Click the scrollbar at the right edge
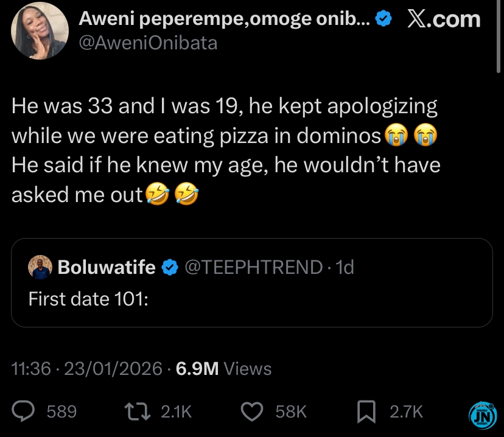The image size is (504, 437). (x=500, y=37)
